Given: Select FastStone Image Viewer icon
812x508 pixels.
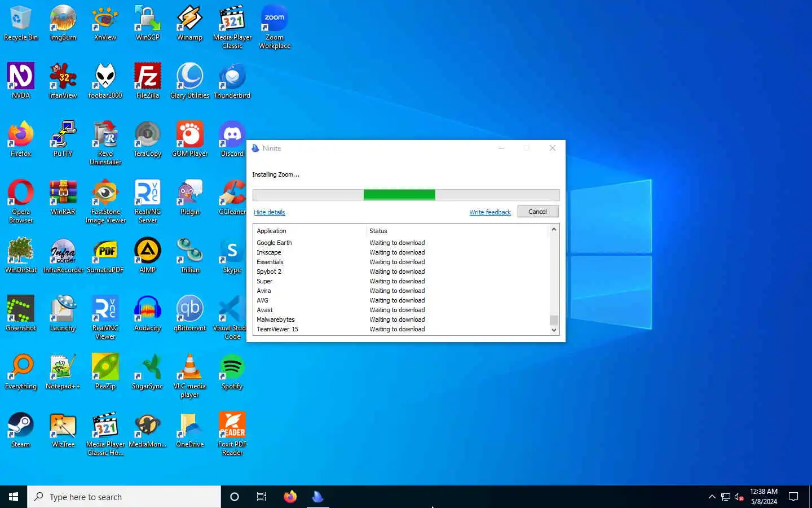Looking at the screenshot, I should tap(105, 201).
